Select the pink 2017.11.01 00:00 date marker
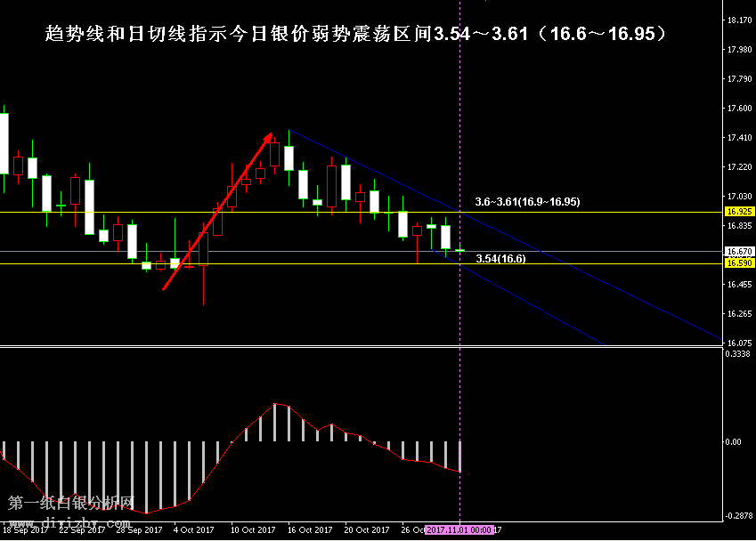Image resolution: width=756 pixels, height=541 pixels. click(459, 530)
